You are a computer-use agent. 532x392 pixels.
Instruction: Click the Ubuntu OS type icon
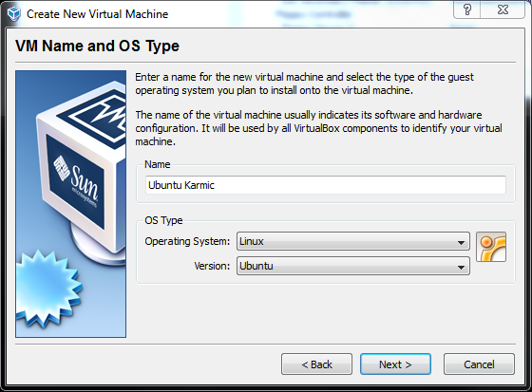pos(491,247)
